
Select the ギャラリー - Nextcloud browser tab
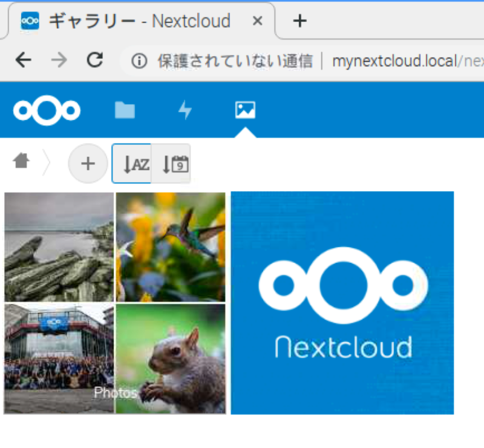[x=141, y=21]
